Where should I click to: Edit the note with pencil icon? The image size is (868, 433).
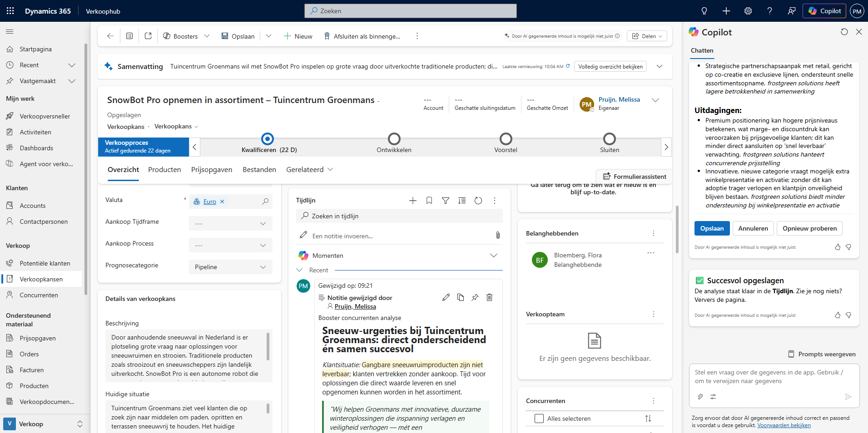pyautogui.click(x=446, y=297)
